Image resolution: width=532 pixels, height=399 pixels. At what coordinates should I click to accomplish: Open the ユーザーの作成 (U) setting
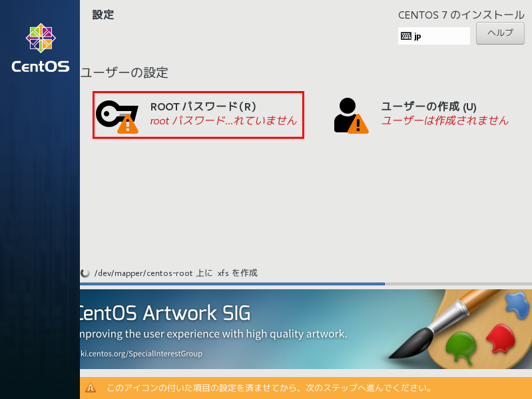coord(428,107)
